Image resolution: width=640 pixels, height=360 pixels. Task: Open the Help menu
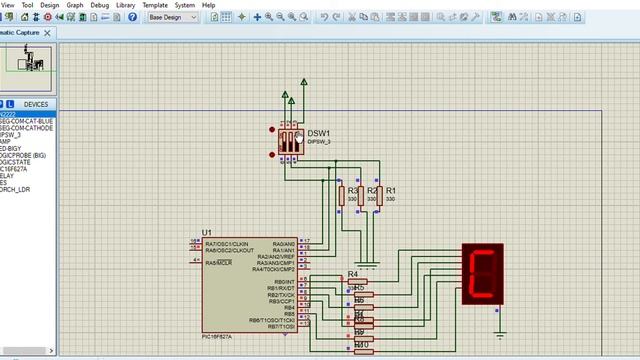pyautogui.click(x=209, y=5)
